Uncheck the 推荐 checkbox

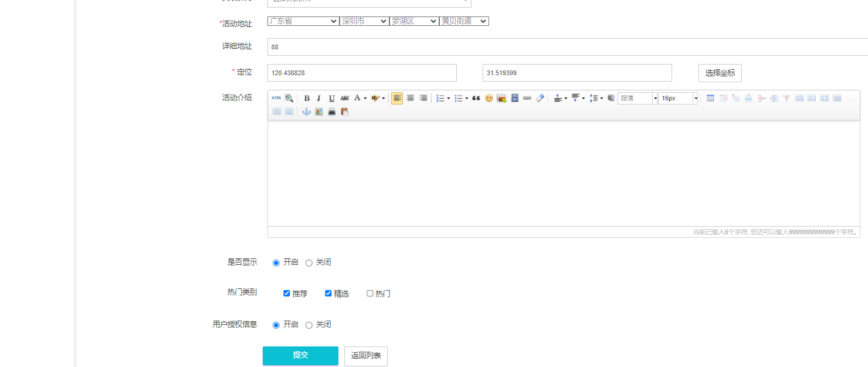[x=287, y=293]
